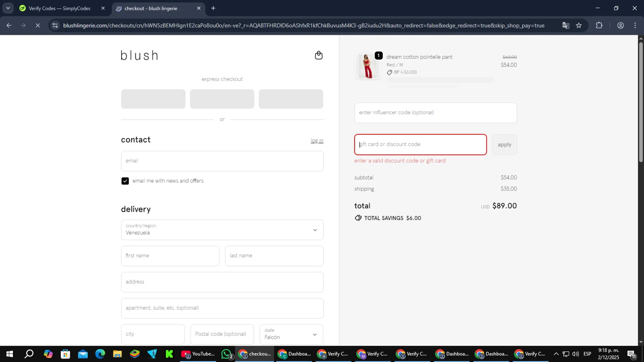This screenshot has height=362, width=644.
Task: Open the Chrome profile icon
Action: tap(620, 26)
